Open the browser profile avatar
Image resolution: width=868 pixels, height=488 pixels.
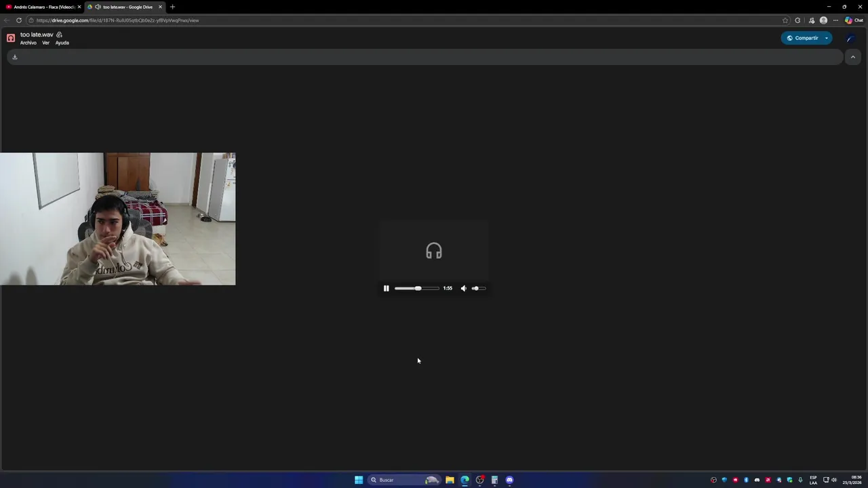(823, 20)
